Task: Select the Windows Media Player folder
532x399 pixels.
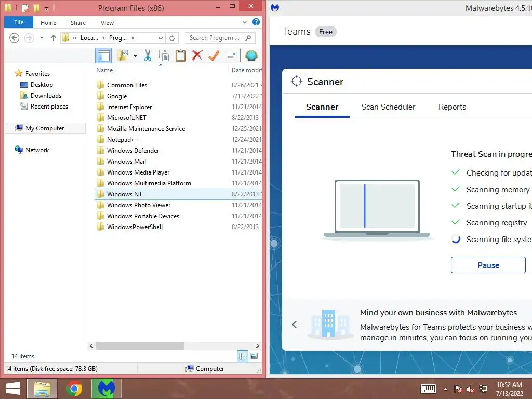Action: [x=138, y=172]
